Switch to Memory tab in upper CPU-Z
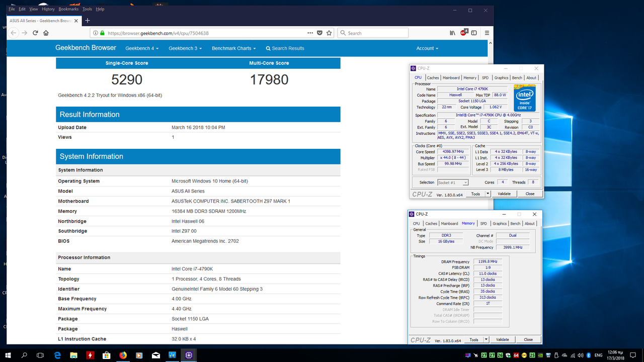The image size is (644, 362). click(x=470, y=77)
